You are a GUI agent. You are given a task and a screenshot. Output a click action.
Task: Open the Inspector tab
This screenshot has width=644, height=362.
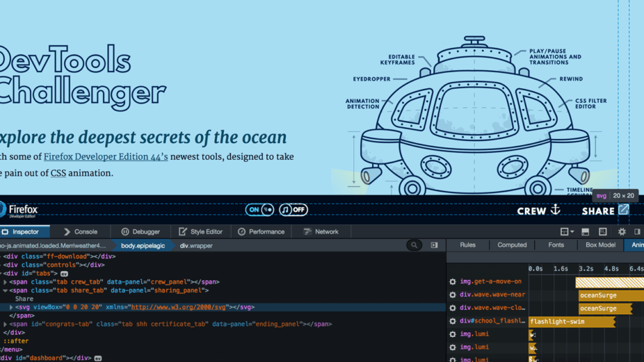click(24, 232)
